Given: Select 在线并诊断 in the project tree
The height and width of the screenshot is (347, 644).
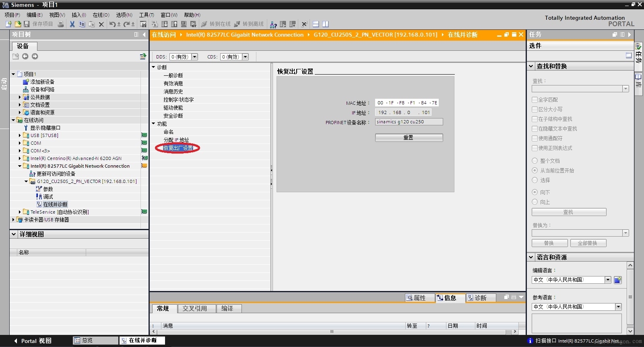Looking at the screenshot, I should [55, 204].
